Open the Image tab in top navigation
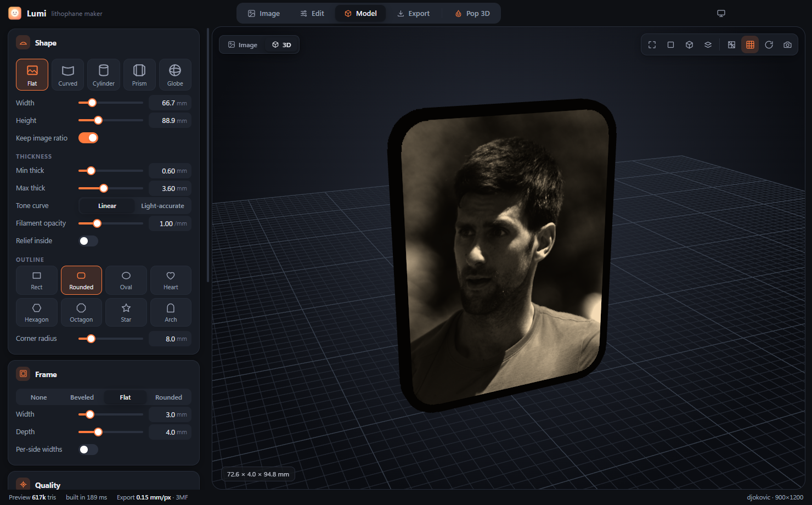Screen dimensions: 812x505 (264, 14)
